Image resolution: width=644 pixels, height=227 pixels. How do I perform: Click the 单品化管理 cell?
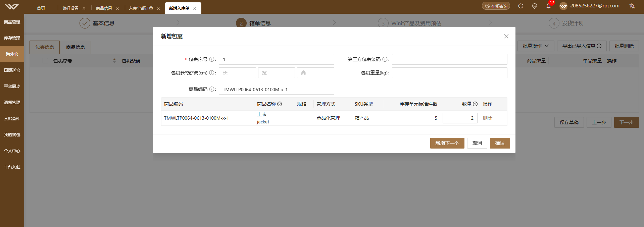click(x=328, y=118)
